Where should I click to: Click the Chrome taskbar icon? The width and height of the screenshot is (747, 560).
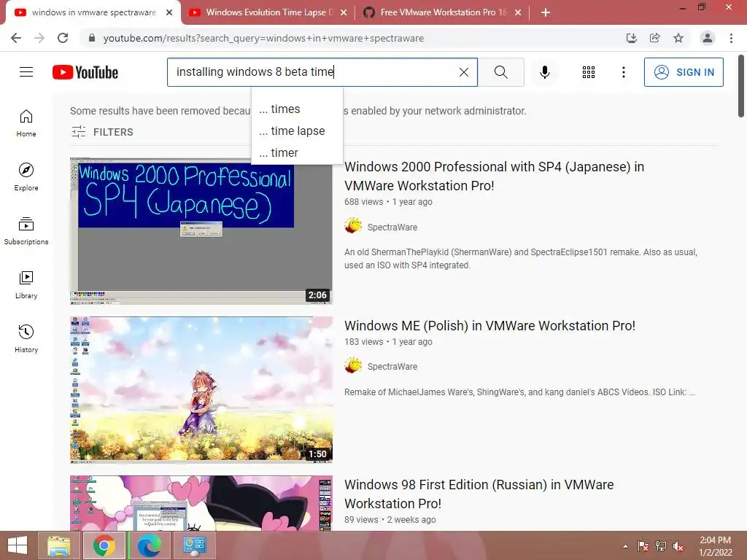coord(104,545)
